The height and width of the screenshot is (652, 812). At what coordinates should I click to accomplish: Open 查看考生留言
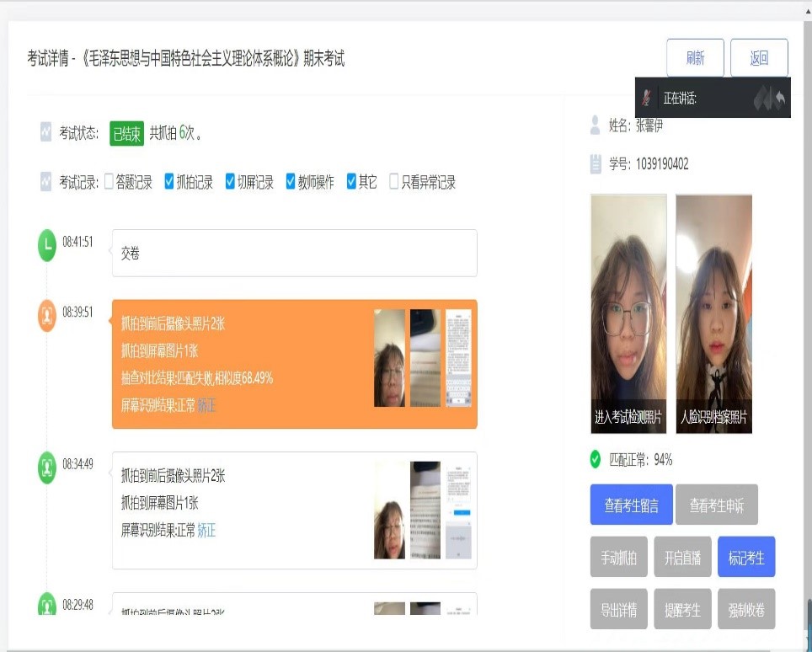point(631,505)
